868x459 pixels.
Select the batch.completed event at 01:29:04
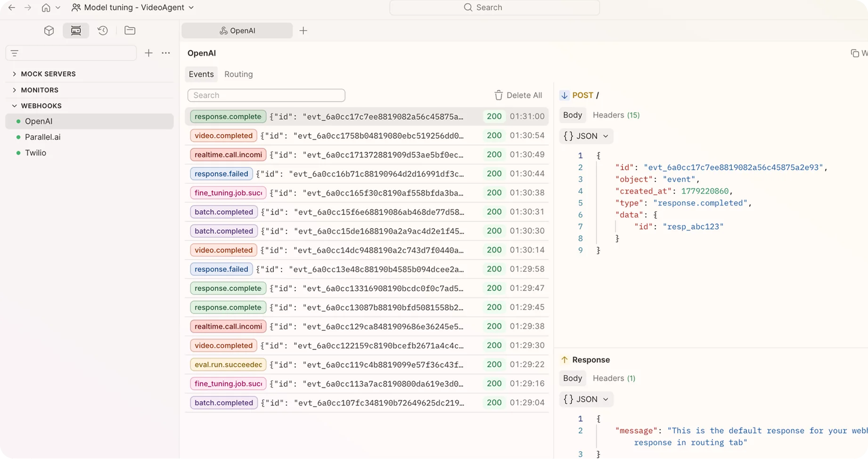point(367,403)
